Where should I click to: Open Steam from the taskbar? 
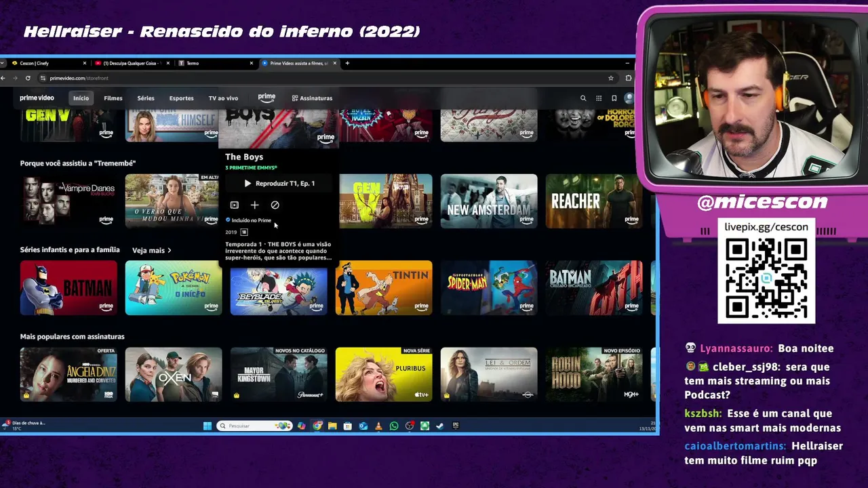(x=440, y=426)
